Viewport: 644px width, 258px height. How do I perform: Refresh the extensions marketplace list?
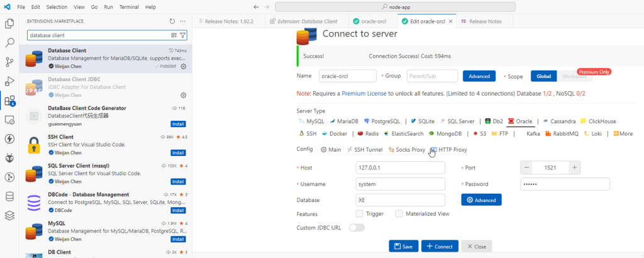pyautogui.click(x=172, y=21)
